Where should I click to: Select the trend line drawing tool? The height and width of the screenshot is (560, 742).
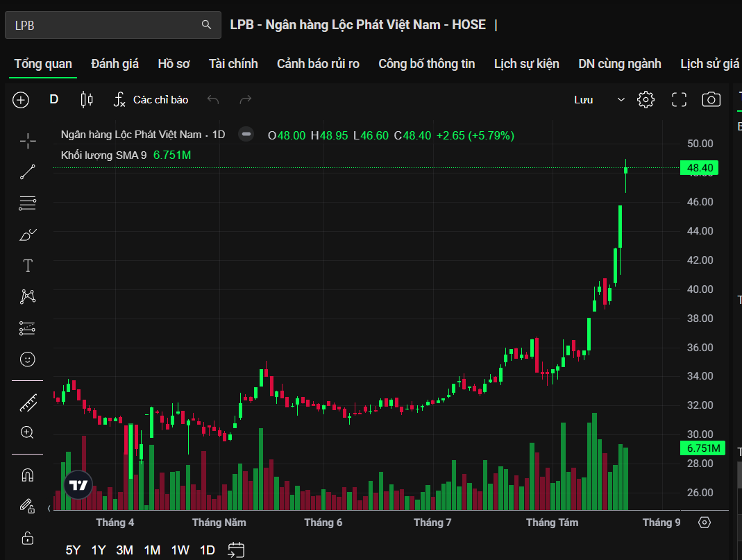[28, 172]
